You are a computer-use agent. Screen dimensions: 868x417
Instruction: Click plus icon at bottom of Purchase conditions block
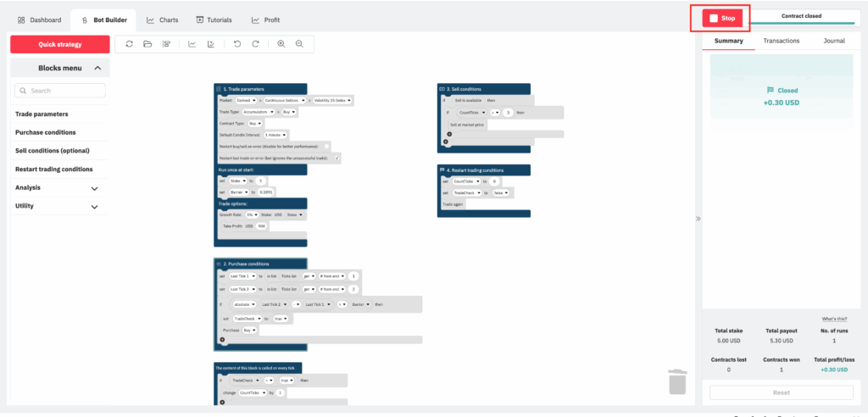point(222,340)
